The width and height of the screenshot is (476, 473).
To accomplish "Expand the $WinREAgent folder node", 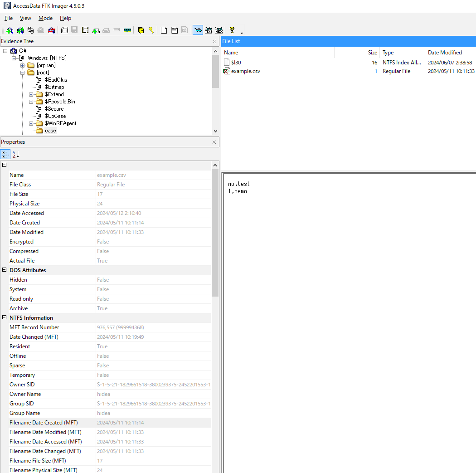I will pyautogui.click(x=31, y=123).
